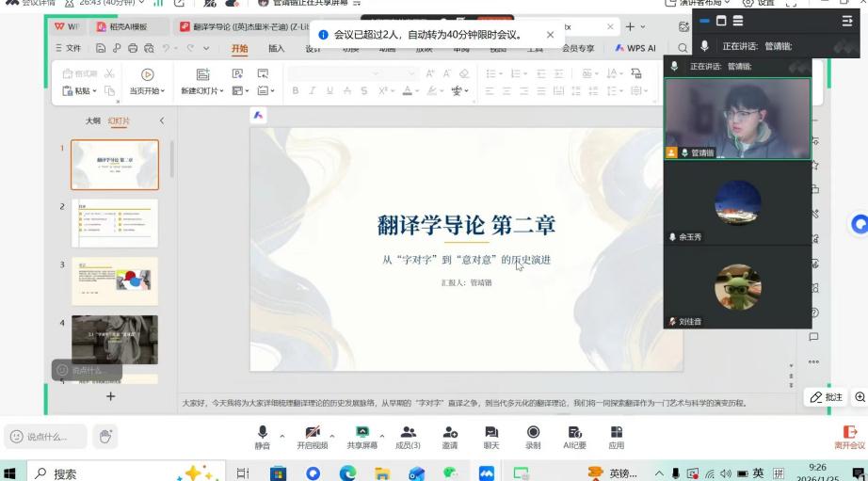Expand the audio options arrow beside 静音
Viewport: 868px width, 481px height.
tap(283, 435)
